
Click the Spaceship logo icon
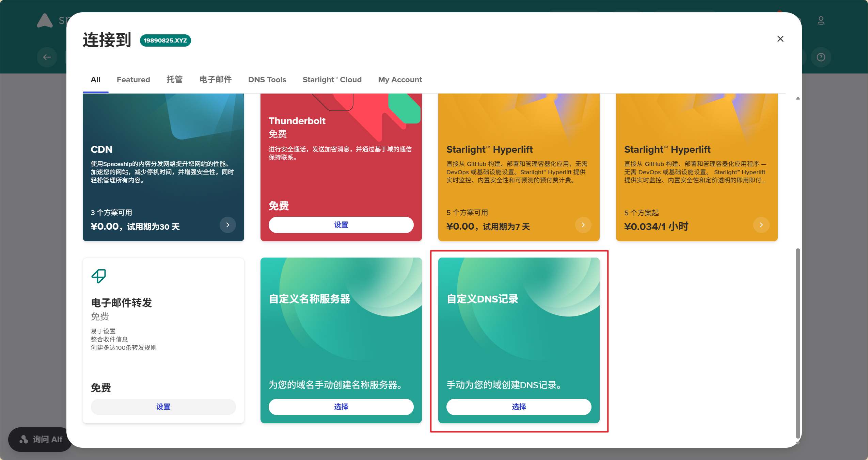pyautogui.click(x=45, y=20)
